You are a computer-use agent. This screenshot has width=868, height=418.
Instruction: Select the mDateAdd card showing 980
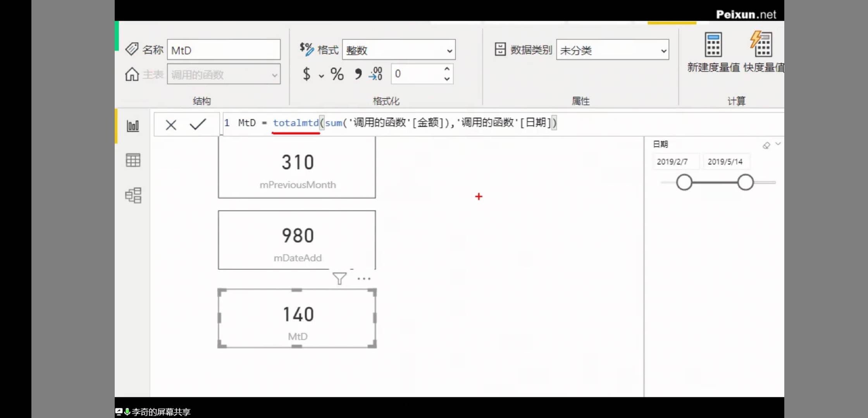pyautogui.click(x=297, y=240)
